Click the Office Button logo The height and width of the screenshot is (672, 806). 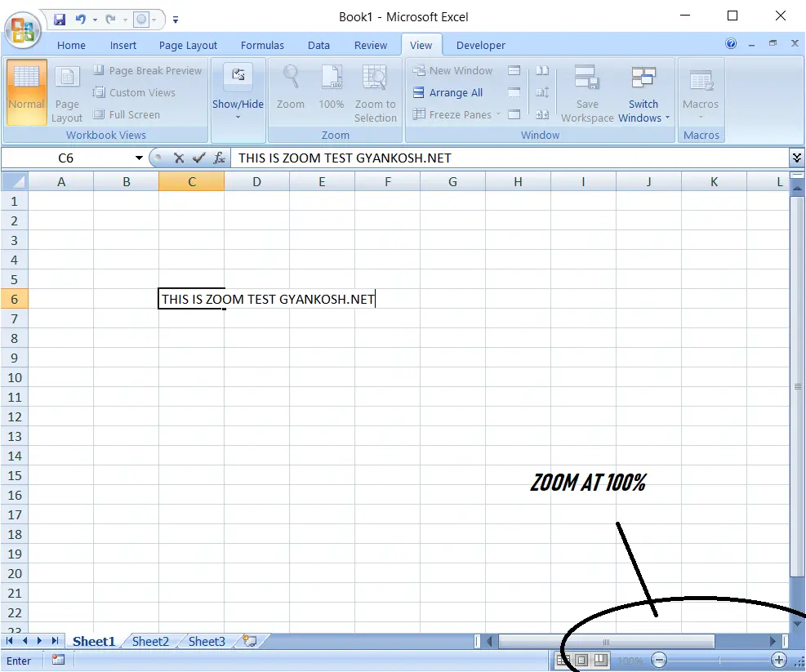coord(23,30)
